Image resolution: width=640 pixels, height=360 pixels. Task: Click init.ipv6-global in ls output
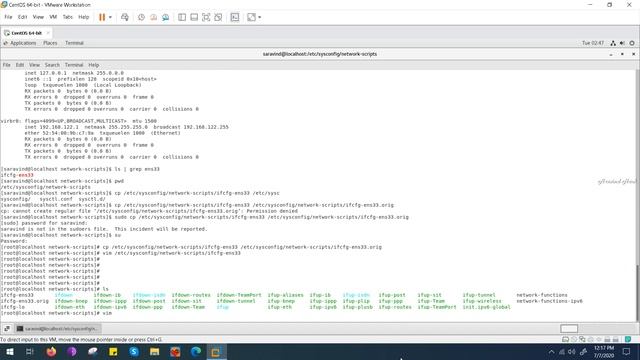487,307
